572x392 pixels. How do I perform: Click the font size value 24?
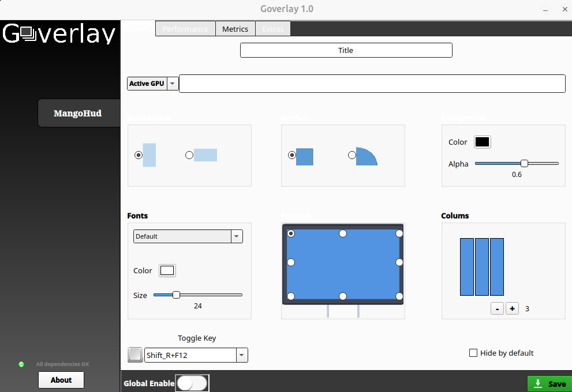[198, 306]
